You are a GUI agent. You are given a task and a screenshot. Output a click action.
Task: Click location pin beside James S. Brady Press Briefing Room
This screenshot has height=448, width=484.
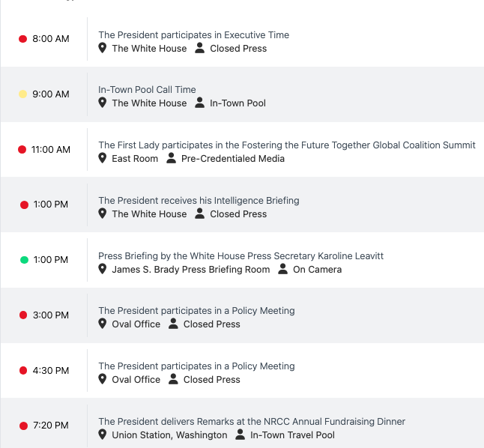click(x=103, y=269)
